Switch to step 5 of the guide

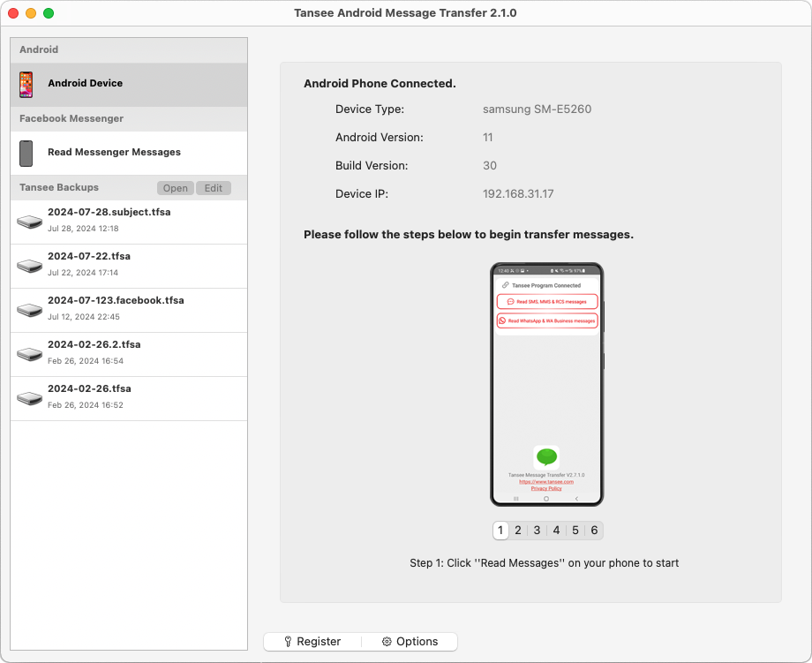tap(575, 531)
